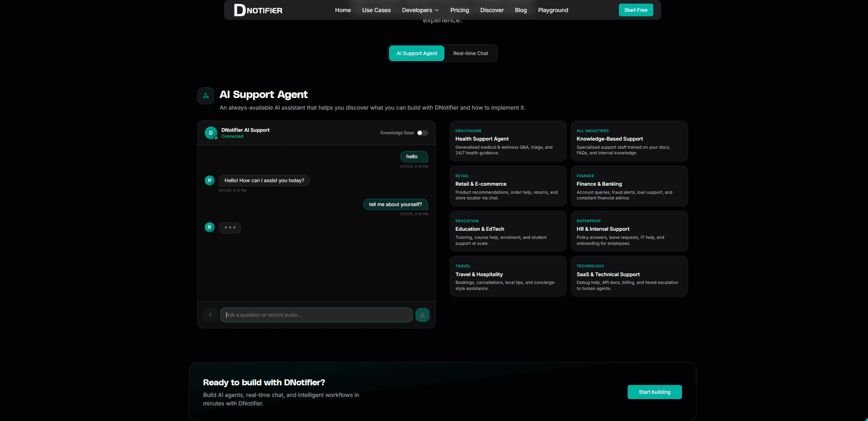Click the typing indicator dots bubble
This screenshot has height=421, width=868.
(230, 228)
